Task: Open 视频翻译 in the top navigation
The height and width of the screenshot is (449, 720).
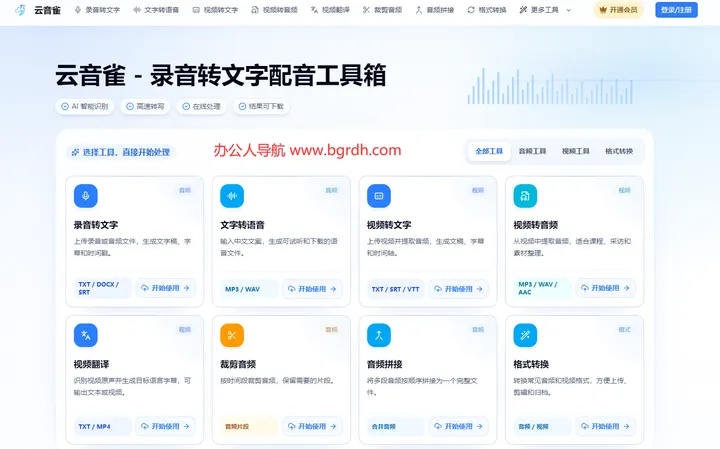Action: (x=330, y=10)
